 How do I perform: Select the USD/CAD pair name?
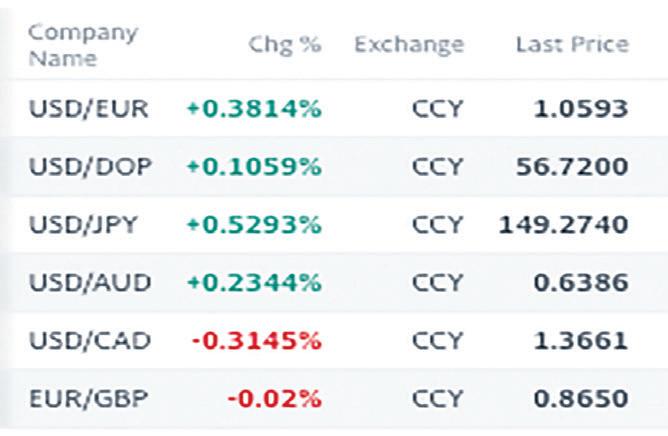click(x=90, y=340)
